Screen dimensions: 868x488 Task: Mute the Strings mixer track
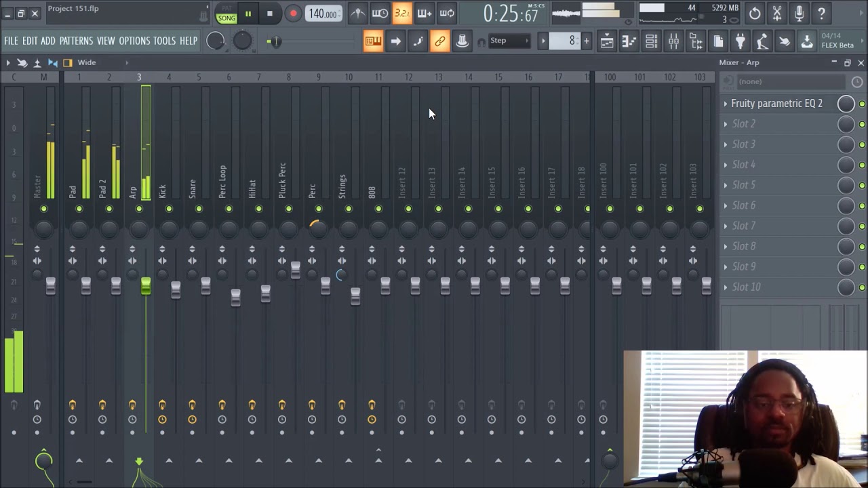click(349, 209)
